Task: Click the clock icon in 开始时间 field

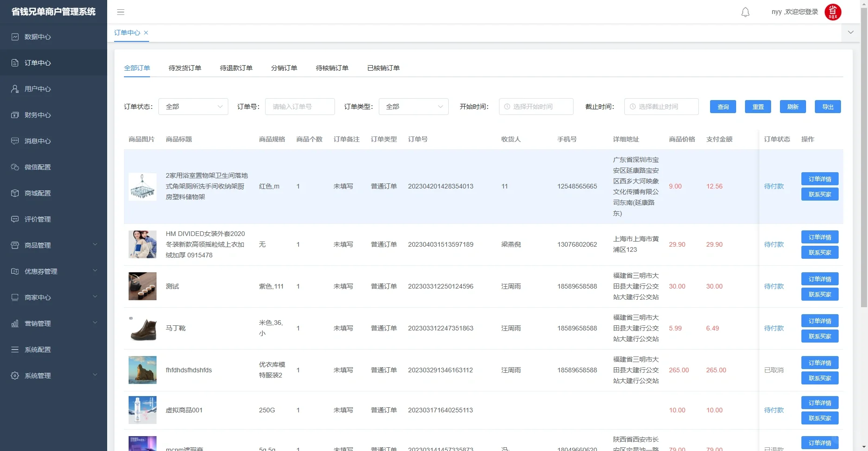Action: [x=506, y=107]
